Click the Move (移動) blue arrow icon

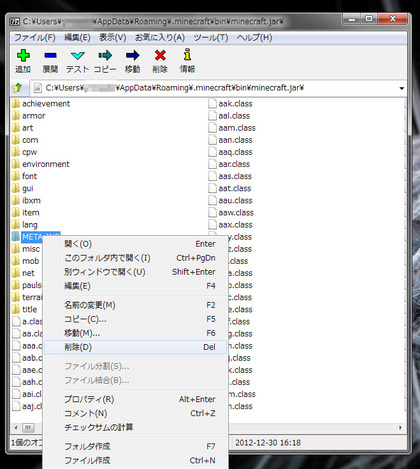pos(132,55)
